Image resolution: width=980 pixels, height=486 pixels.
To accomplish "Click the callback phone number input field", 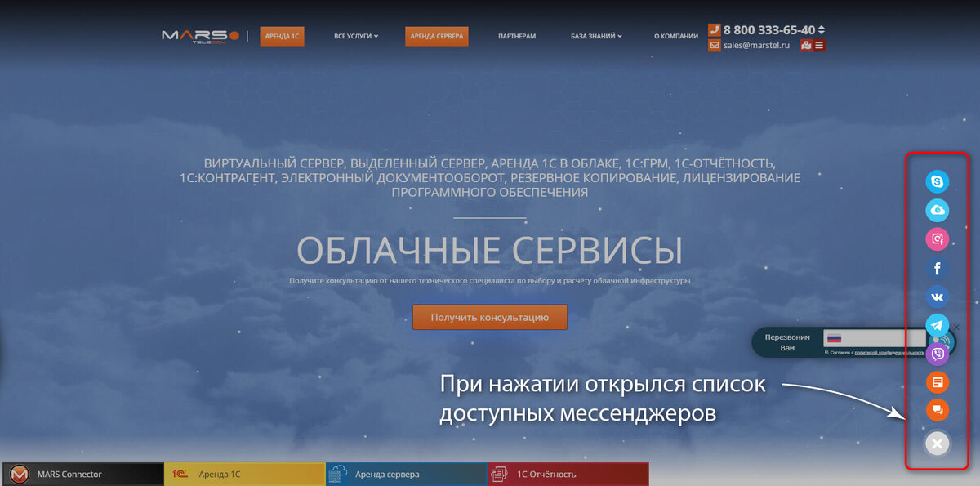I will tap(874, 338).
